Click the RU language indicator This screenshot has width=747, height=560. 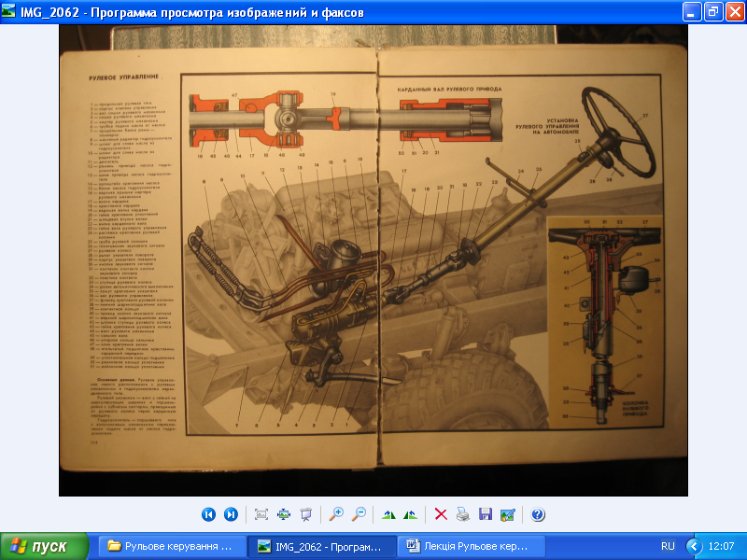[x=668, y=546]
